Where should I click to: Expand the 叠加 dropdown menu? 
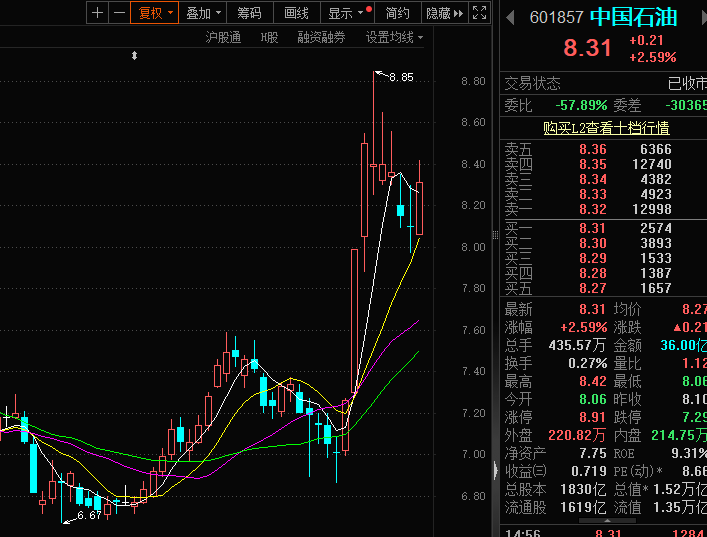pos(203,13)
